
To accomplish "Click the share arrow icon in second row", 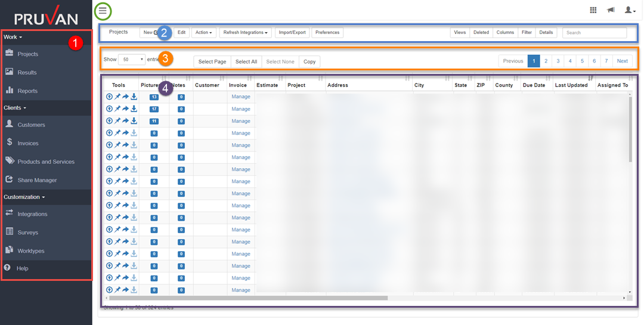I will click(x=126, y=109).
